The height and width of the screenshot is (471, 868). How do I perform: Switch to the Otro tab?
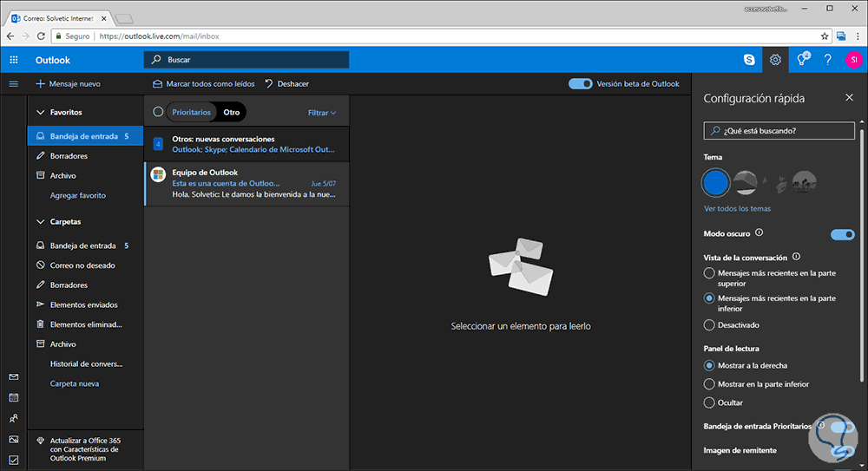(x=232, y=113)
